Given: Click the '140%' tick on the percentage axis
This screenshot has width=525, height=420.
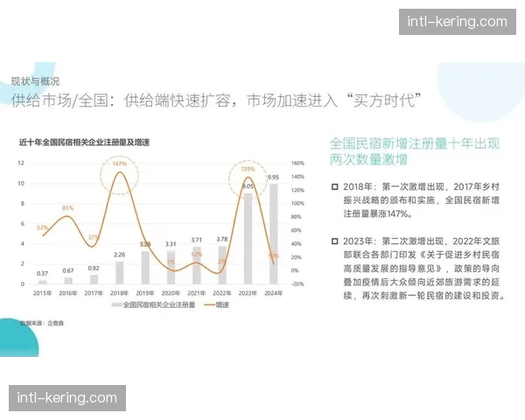Looking at the screenshot, I should 297,177.
